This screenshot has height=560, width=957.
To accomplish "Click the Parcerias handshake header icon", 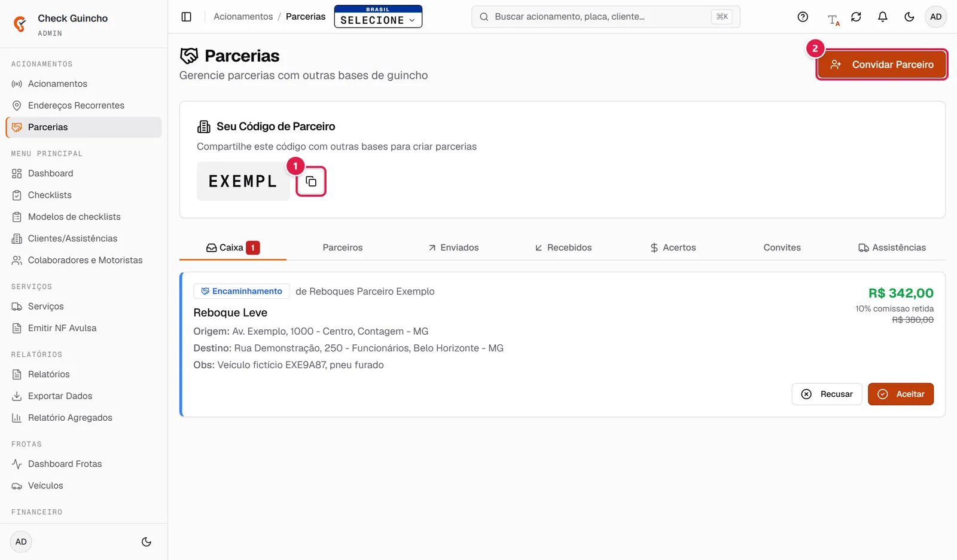I will (189, 56).
